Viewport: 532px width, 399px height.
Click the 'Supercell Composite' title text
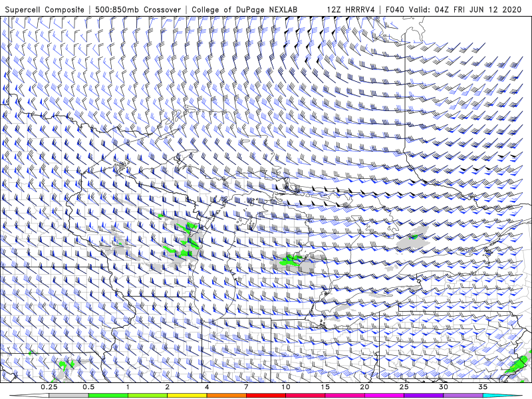45,9
